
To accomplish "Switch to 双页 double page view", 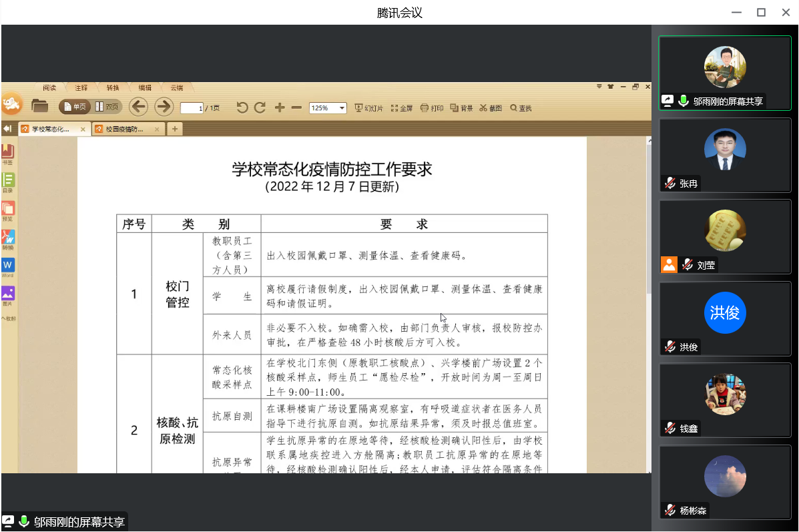I will [x=107, y=107].
